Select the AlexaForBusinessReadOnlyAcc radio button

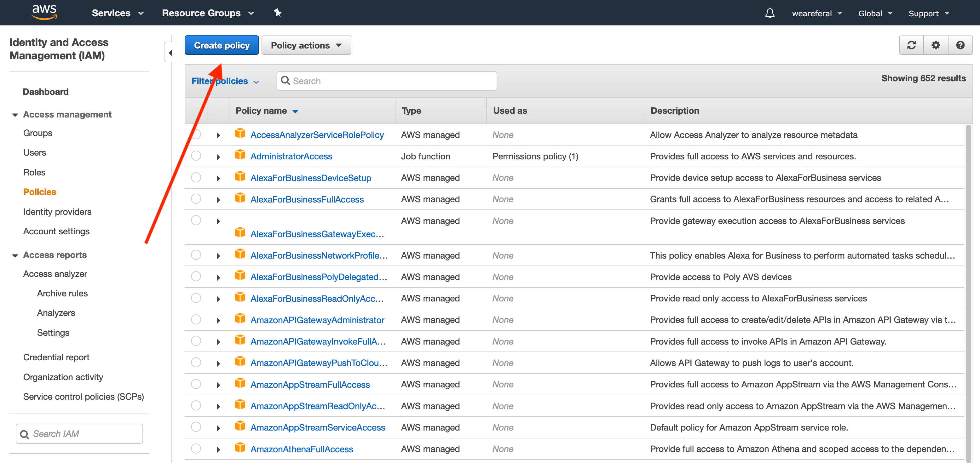[196, 298]
